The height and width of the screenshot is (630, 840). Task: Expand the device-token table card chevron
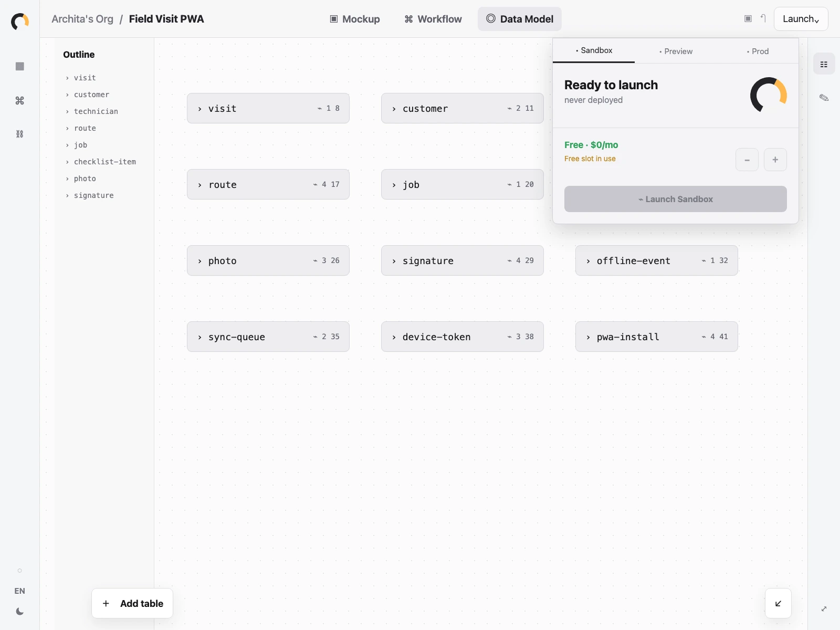[x=394, y=337]
